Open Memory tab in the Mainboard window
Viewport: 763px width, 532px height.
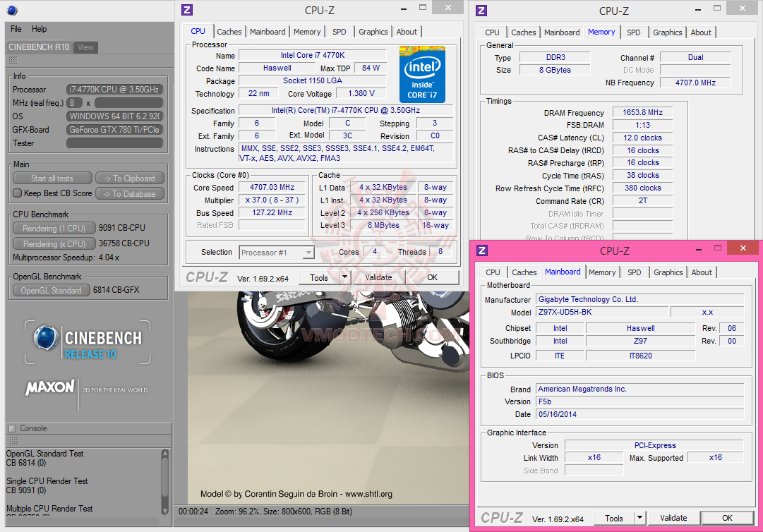pos(602,272)
